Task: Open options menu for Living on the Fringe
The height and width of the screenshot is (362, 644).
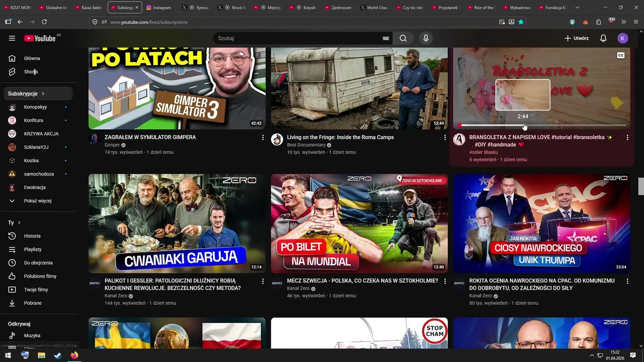Action: 445,137
